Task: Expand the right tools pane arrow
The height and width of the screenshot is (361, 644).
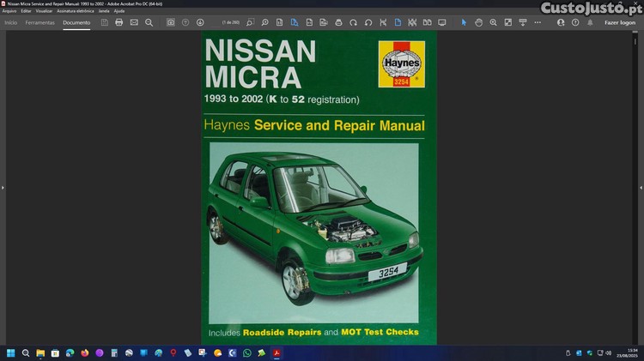Action: coord(640,187)
